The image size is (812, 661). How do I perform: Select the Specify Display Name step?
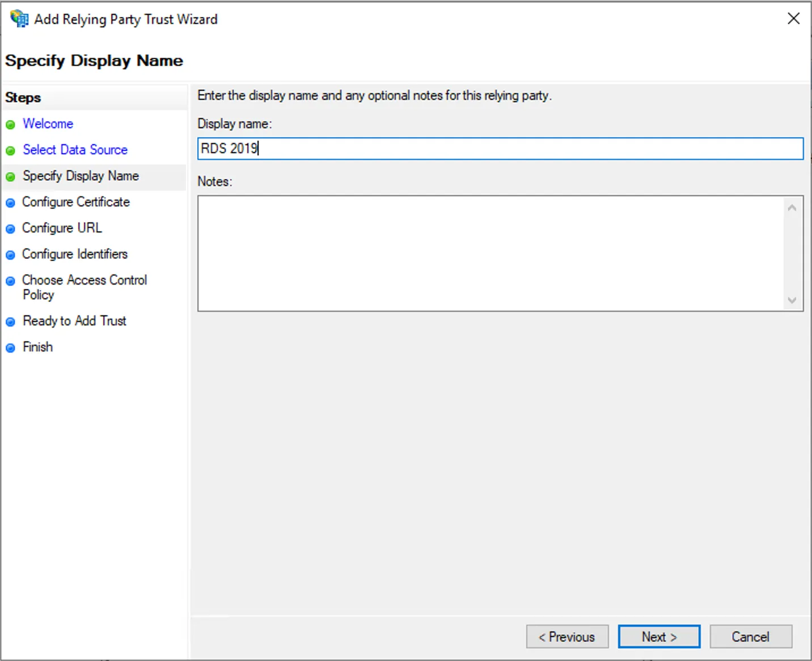tap(81, 176)
